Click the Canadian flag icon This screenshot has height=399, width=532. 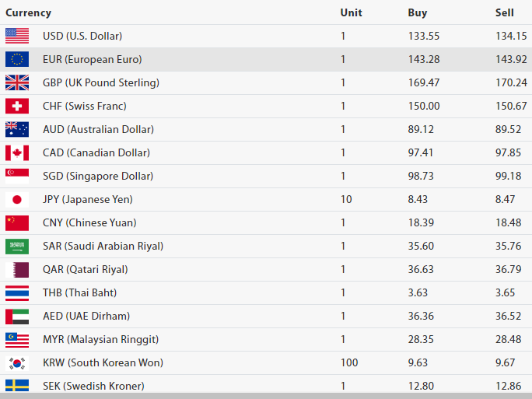coord(17,152)
